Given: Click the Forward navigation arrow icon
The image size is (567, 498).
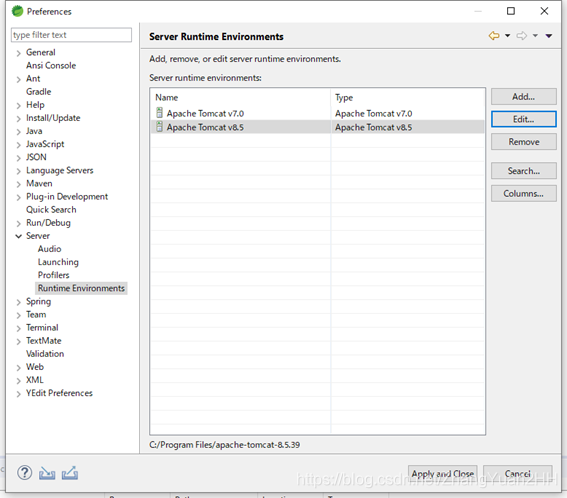Looking at the screenshot, I should pos(522,35).
